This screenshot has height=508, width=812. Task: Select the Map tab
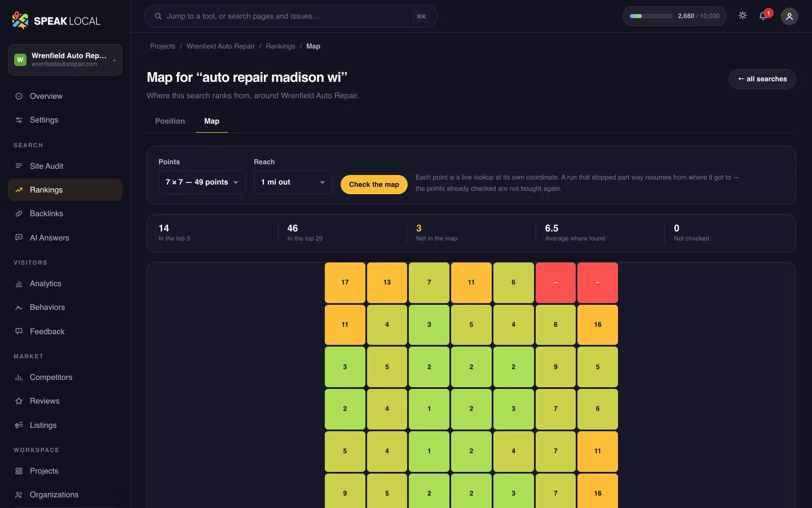tap(212, 121)
